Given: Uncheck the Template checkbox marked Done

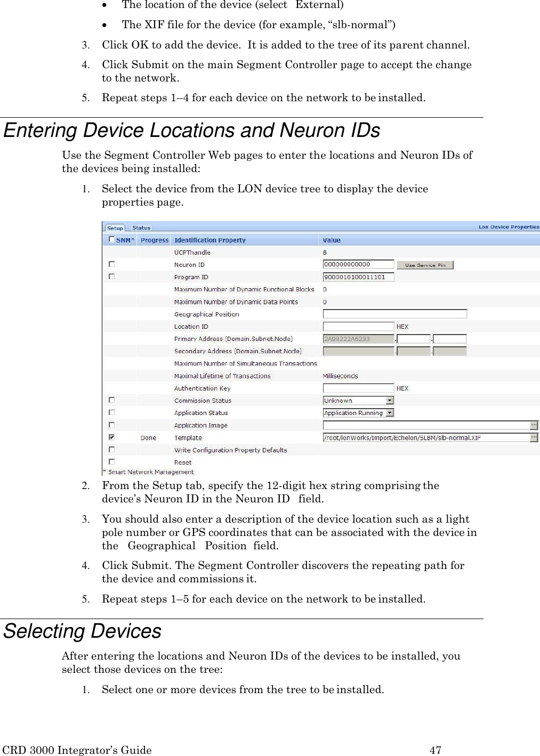Looking at the screenshot, I should pyautogui.click(x=111, y=437).
